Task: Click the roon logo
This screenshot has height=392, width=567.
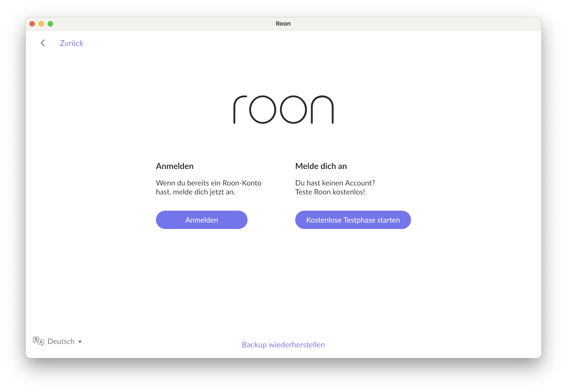Action: [x=283, y=109]
